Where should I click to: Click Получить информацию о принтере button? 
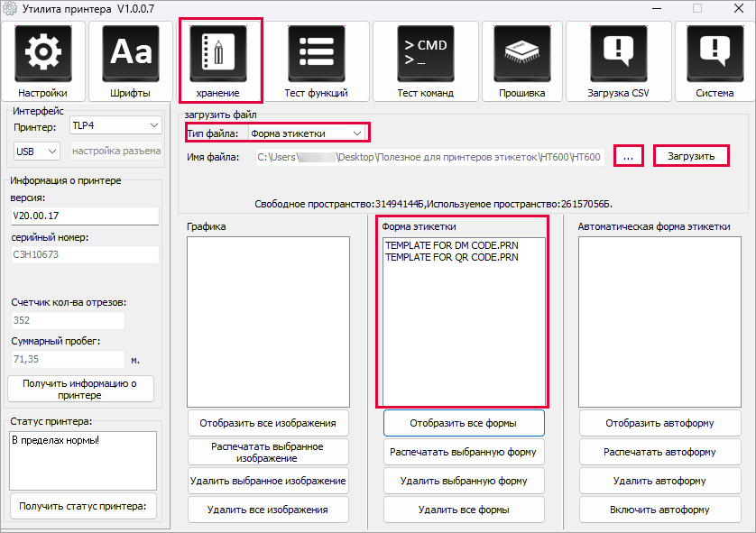coord(80,389)
